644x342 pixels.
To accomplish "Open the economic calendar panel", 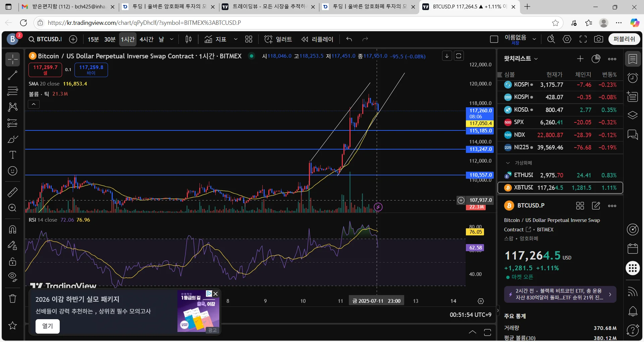I will tap(633, 248).
